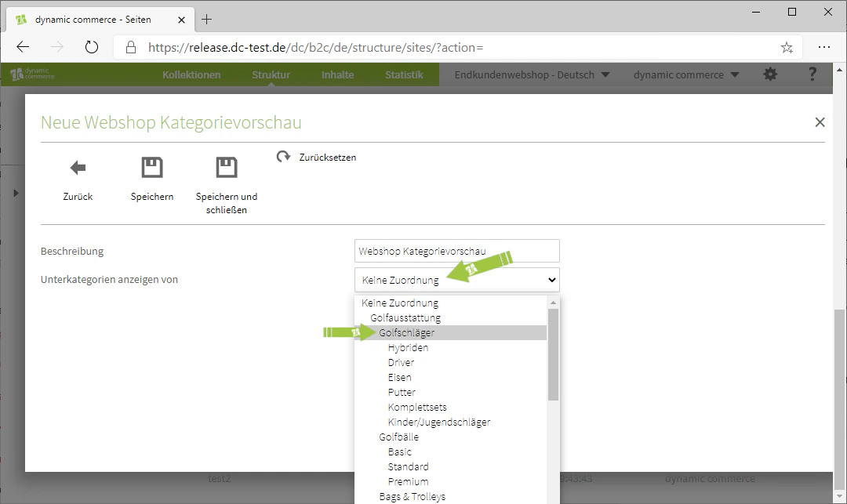
Task: Open the Struktur menu
Action: click(x=271, y=74)
